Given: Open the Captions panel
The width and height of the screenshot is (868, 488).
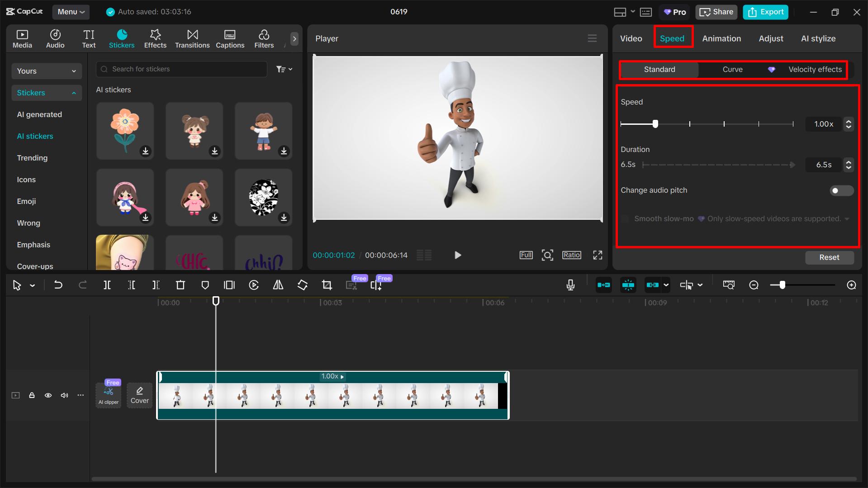Looking at the screenshot, I should [x=230, y=38].
